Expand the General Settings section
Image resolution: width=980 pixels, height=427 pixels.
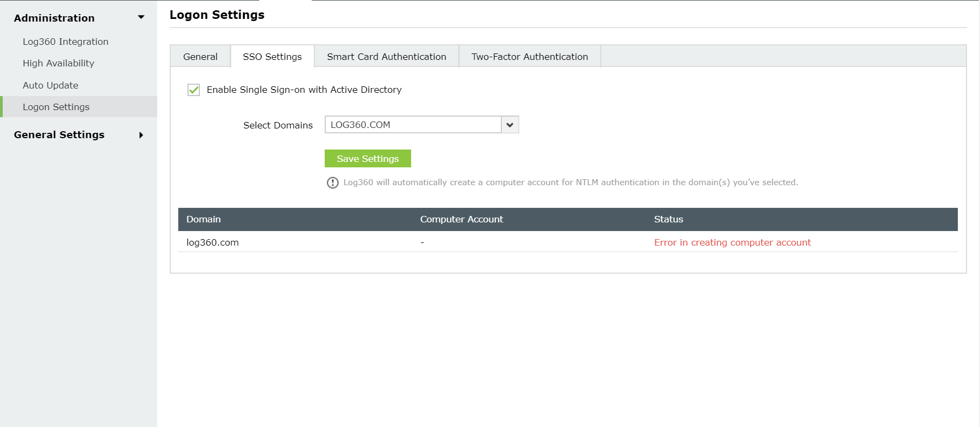[141, 135]
